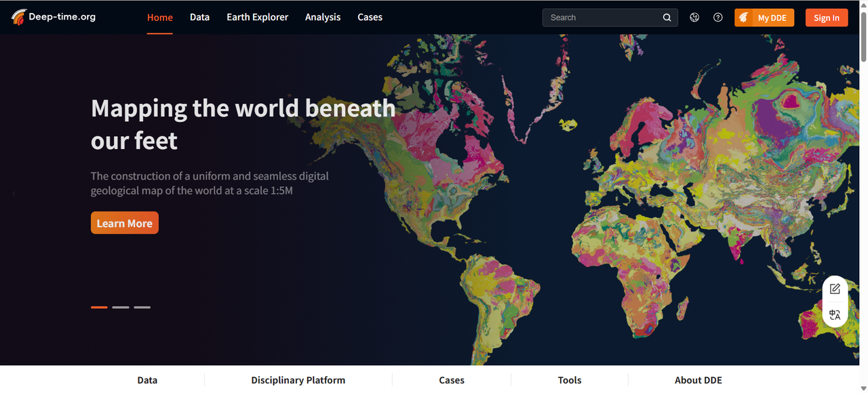Click the Deep-time.org logo

54,17
